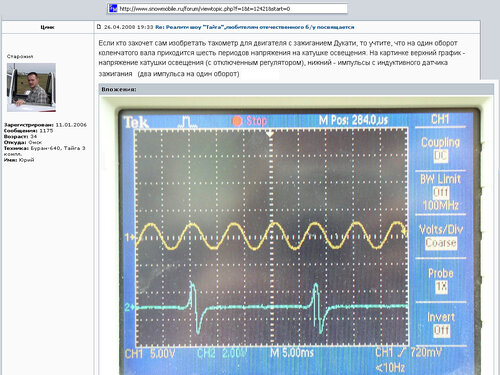Toggle Coupling DC setting
This screenshot has width=500, height=375.
tap(440, 149)
